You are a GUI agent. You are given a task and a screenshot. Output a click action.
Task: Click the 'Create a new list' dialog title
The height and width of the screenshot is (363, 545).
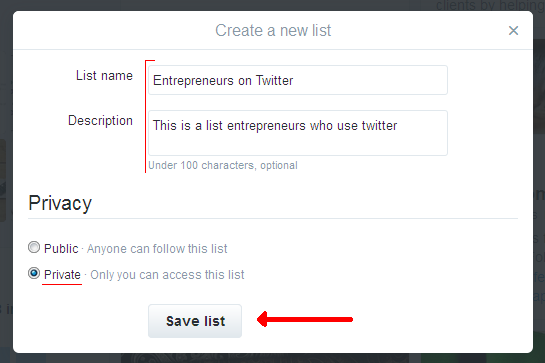[x=273, y=31]
